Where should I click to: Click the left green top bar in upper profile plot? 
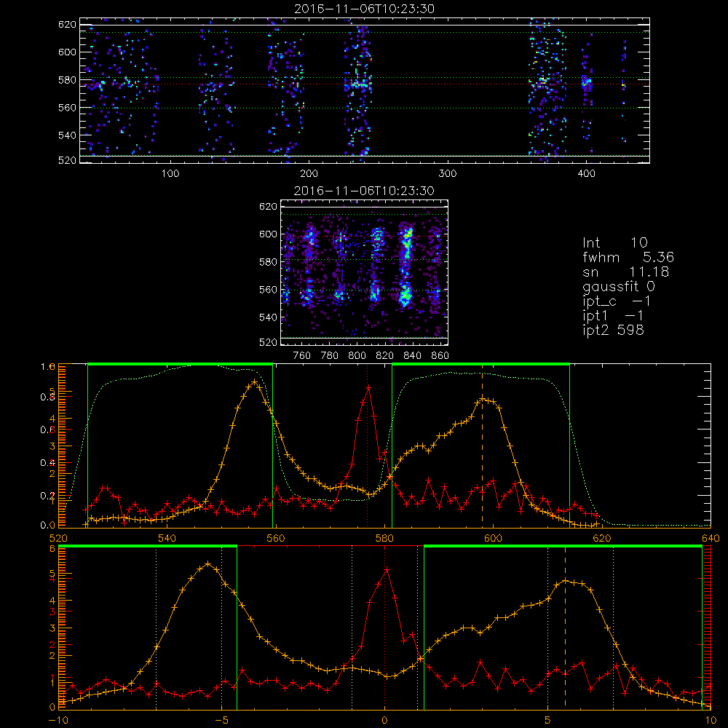(180, 364)
